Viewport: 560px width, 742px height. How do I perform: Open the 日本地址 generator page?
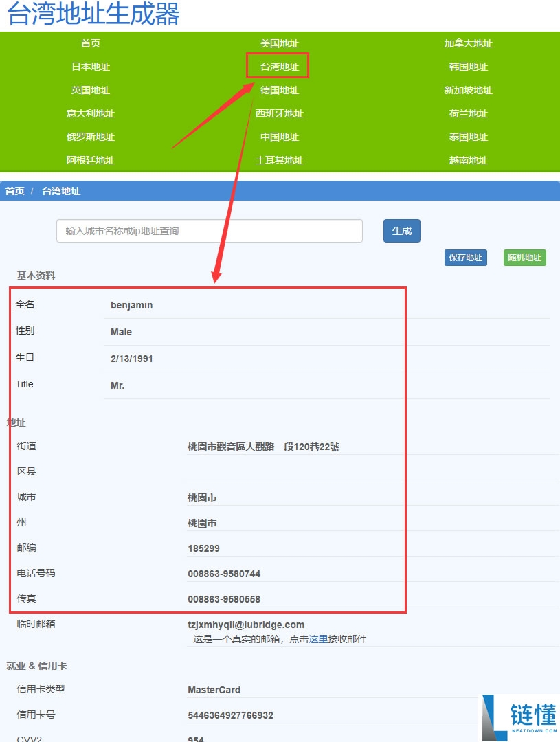point(90,67)
